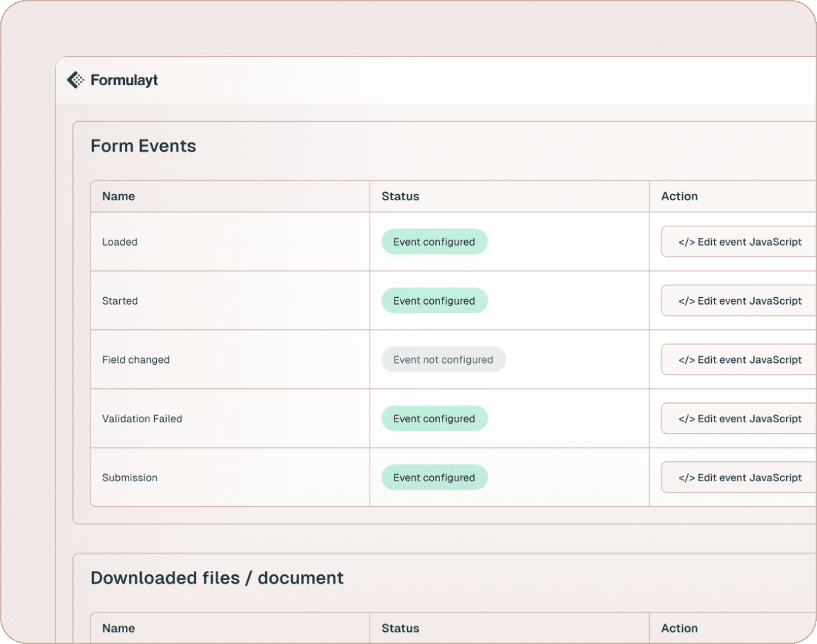Click the Event not configured badge

coord(443,359)
